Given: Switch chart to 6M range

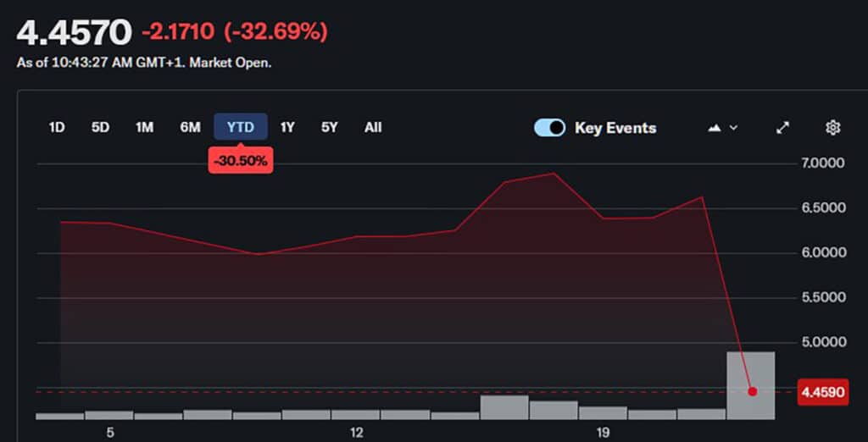Looking at the screenshot, I should [190, 127].
